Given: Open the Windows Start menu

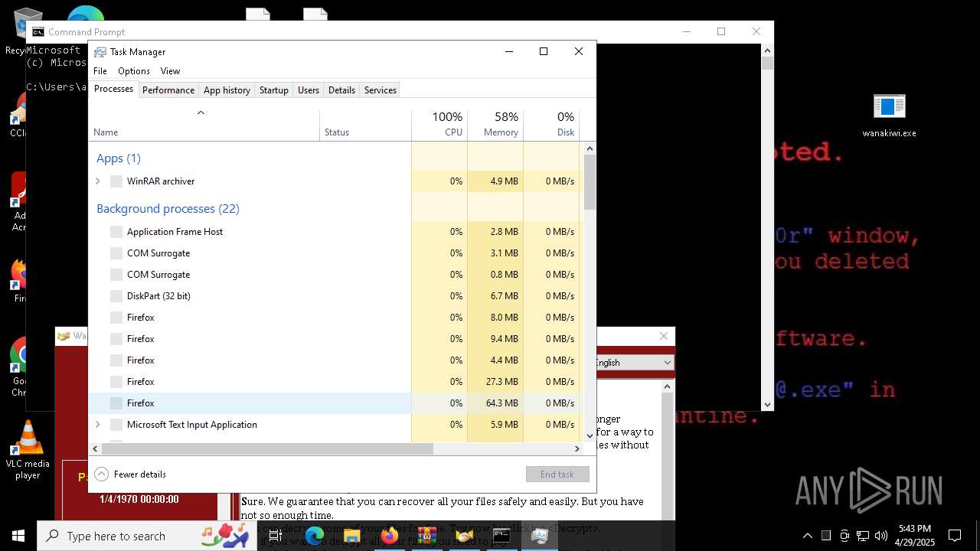Looking at the screenshot, I should pyautogui.click(x=18, y=536).
